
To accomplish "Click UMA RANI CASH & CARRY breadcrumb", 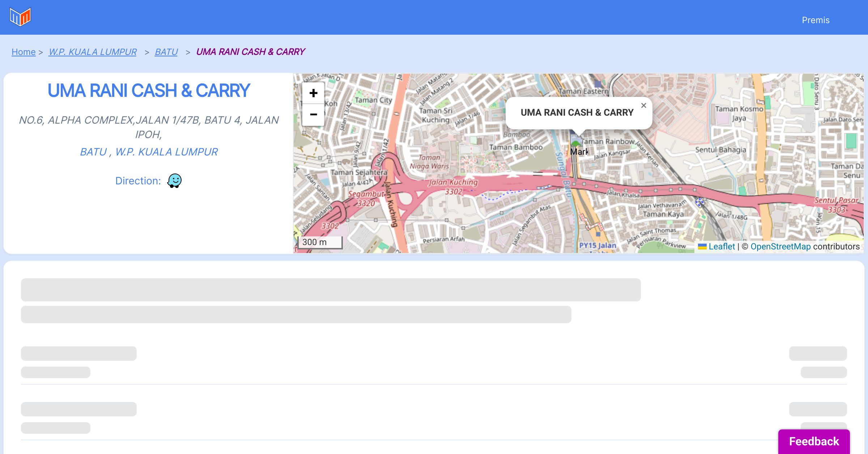I will [x=250, y=52].
